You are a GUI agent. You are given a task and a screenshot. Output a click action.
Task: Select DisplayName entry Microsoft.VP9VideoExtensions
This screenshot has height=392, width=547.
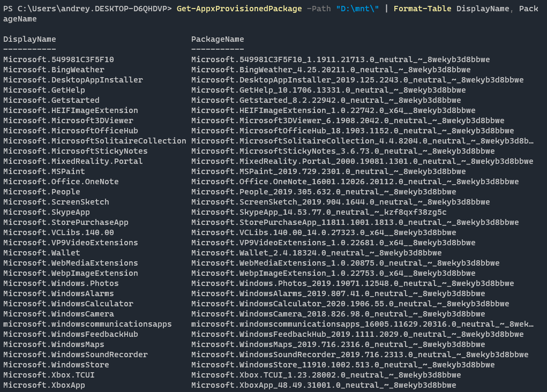tap(71, 243)
